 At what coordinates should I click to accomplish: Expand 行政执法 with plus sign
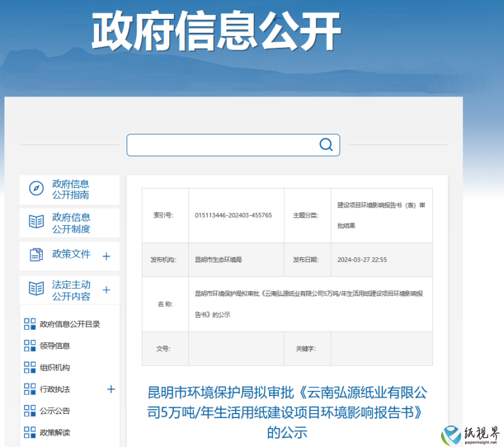(111, 389)
